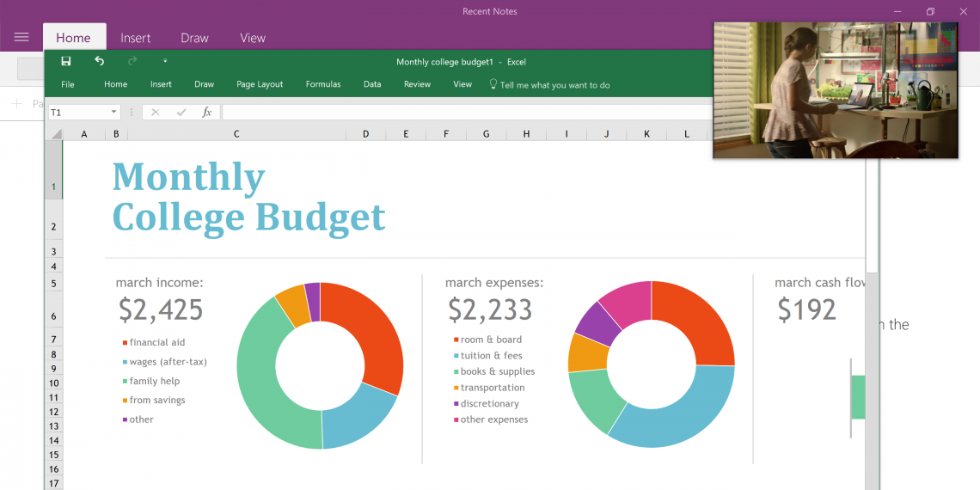Open the Formulas tab in Excel

tap(323, 84)
